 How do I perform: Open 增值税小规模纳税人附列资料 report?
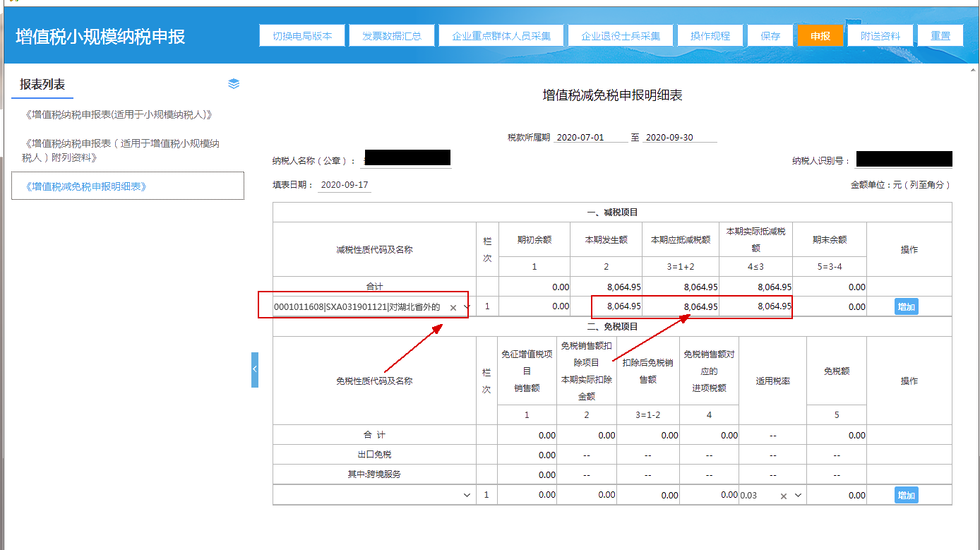pyautogui.click(x=121, y=150)
